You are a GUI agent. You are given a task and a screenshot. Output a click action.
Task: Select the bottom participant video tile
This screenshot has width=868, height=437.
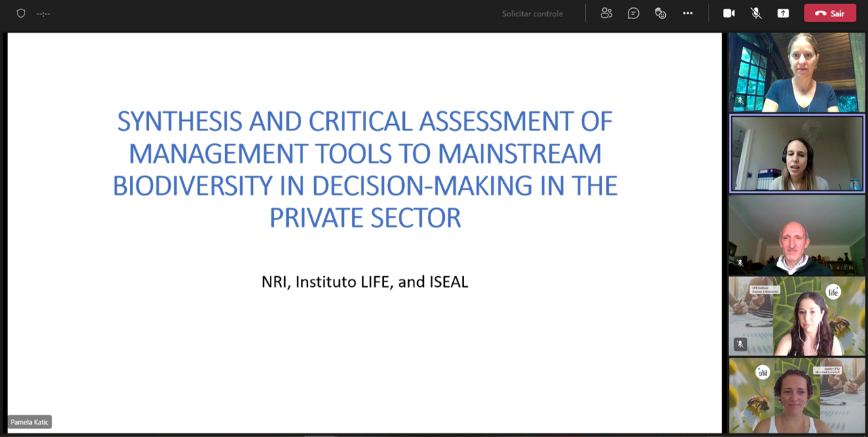[x=797, y=396]
